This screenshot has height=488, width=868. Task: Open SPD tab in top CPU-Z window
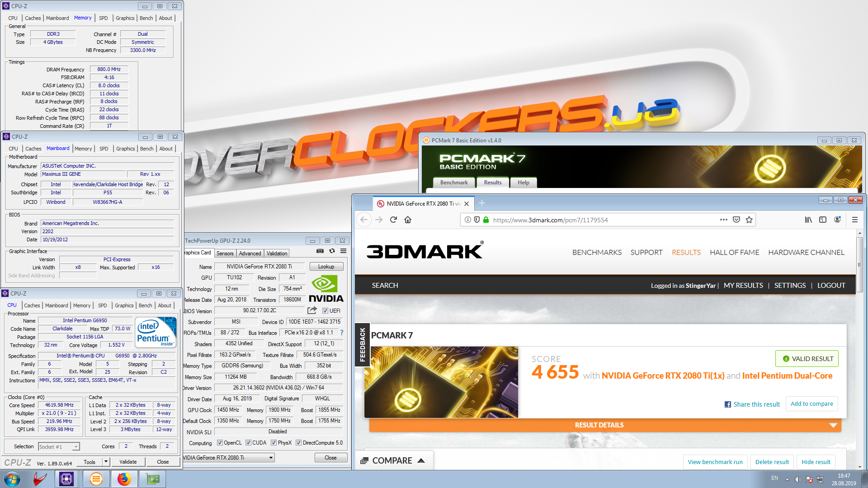[104, 18]
